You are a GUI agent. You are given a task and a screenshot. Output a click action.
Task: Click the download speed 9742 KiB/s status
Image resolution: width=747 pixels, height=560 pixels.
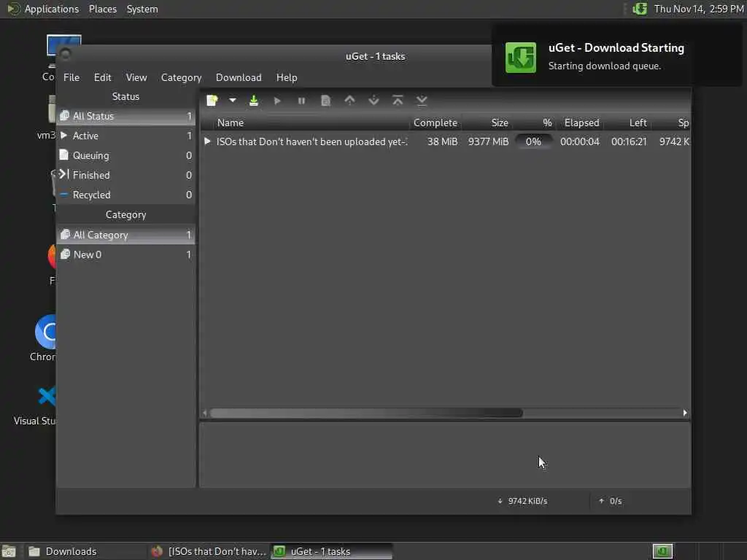coord(522,501)
